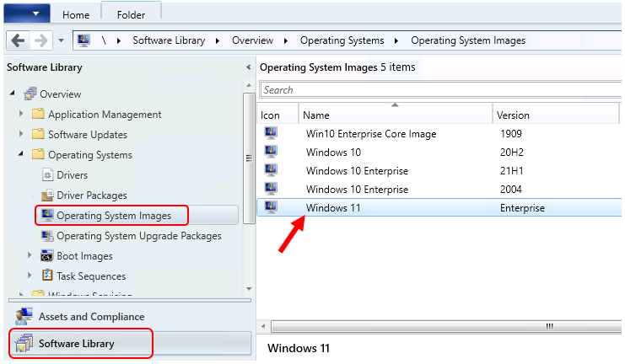Click the Task Sequences node icon

(47, 276)
